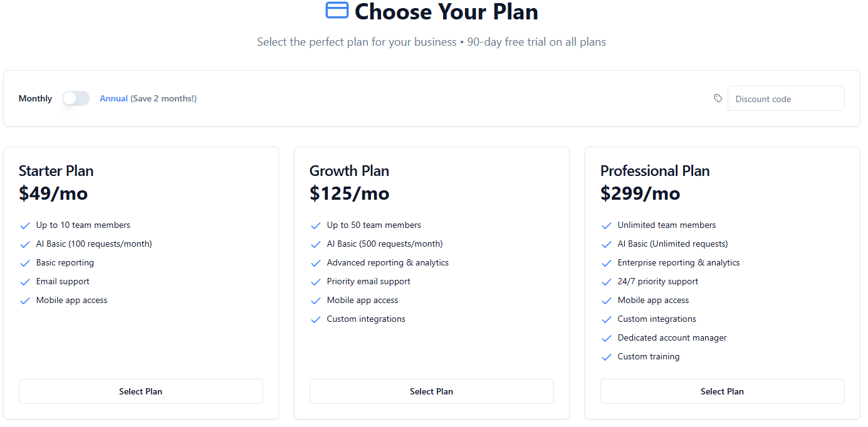Image resolution: width=868 pixels, height=427 pixels.
Task: Click checkmark beside Priority email support
Action: (316, 282)
